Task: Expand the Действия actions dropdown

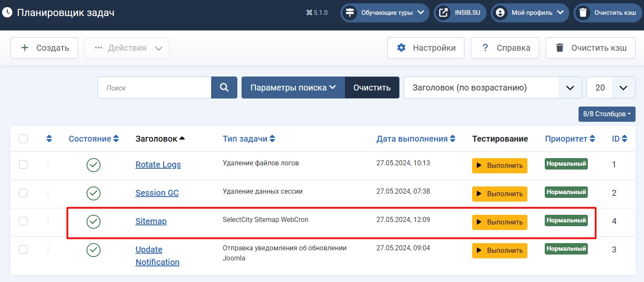Action: 127,48
